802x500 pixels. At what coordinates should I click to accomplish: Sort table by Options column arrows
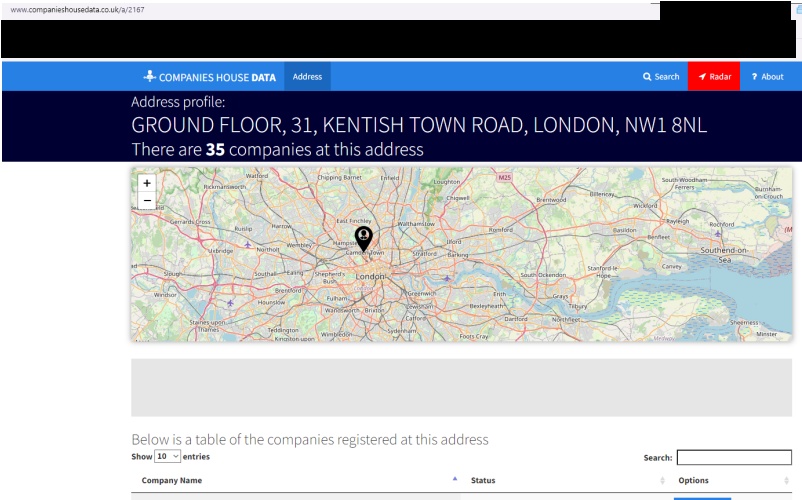click(x=787, y=481)
